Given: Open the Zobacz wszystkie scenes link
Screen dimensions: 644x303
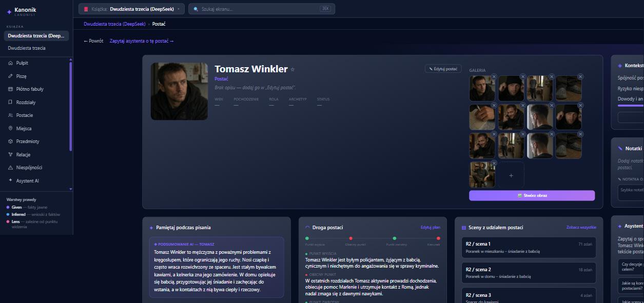Looking at the screenshot, I should pos(581,228).
